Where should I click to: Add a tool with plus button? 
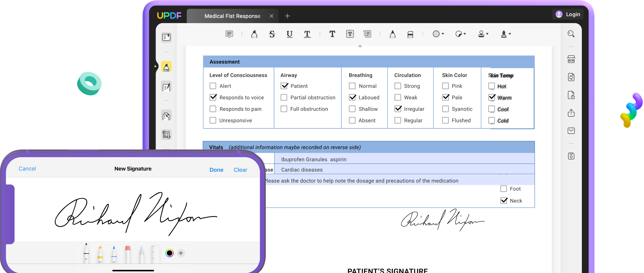pos(181,253)
